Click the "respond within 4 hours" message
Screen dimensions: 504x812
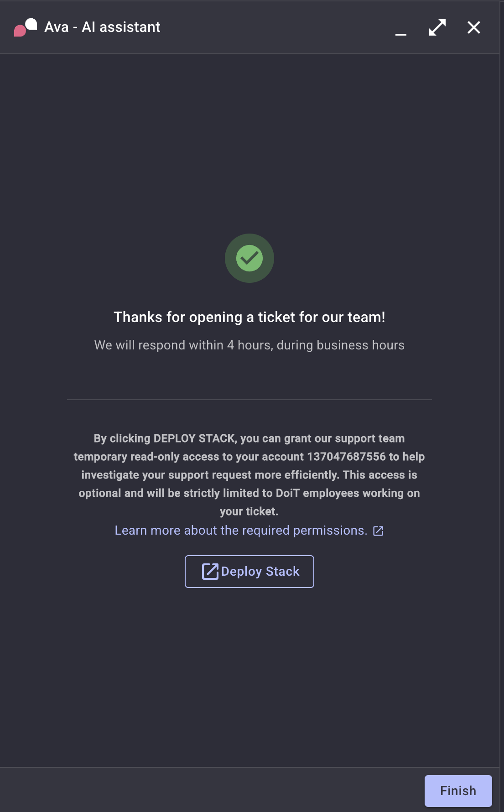click(x=249, y=345)
